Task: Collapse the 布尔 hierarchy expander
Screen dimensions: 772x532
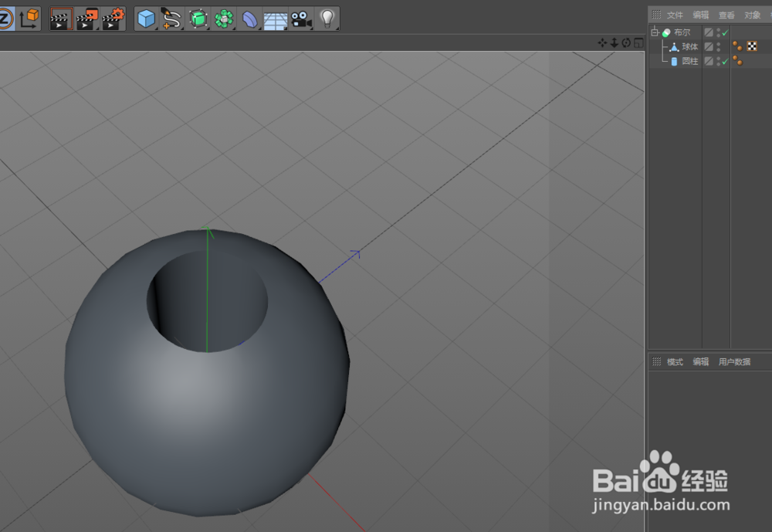Action: 655,32
